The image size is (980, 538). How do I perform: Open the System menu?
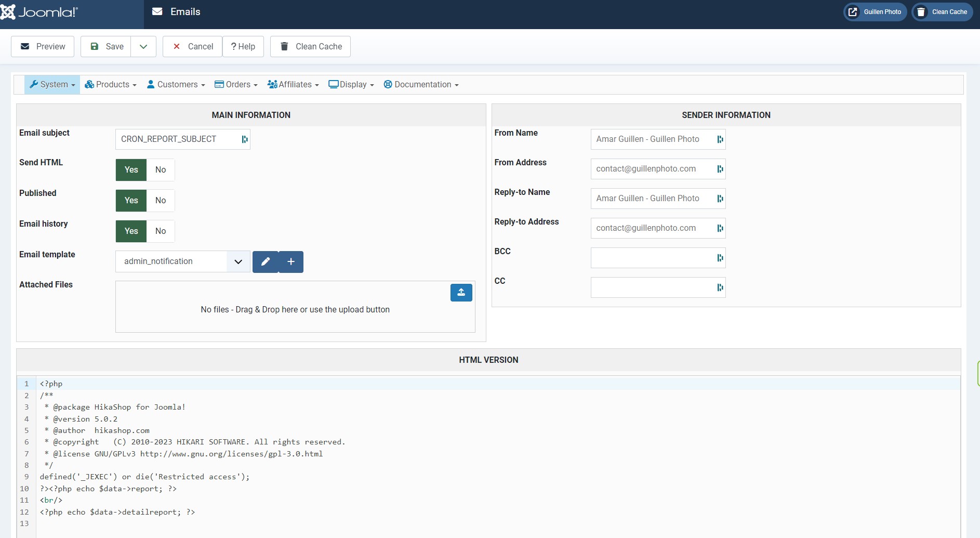click(x=52, y=85)
